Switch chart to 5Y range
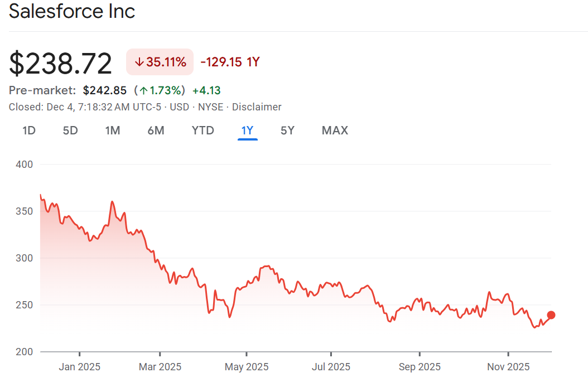Viewport: 588px width, 387px height. pos(287,130)
